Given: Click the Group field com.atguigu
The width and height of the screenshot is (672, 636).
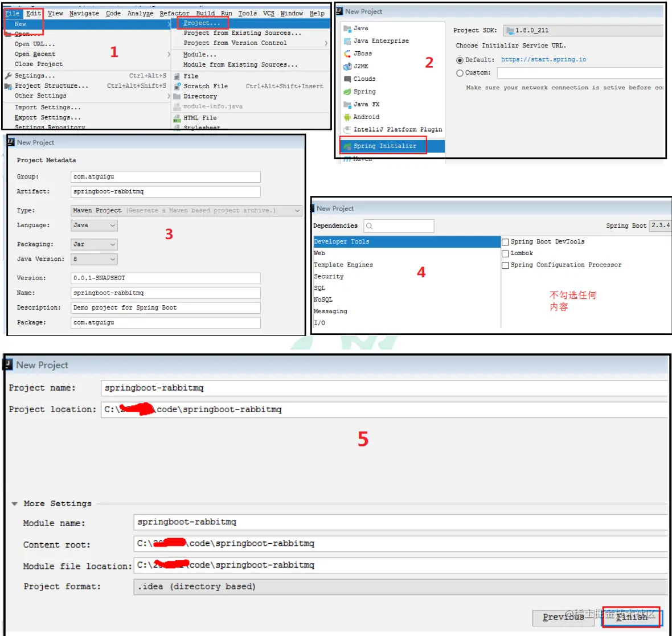Looking at the screenshot, I should [x=165, y=177].
